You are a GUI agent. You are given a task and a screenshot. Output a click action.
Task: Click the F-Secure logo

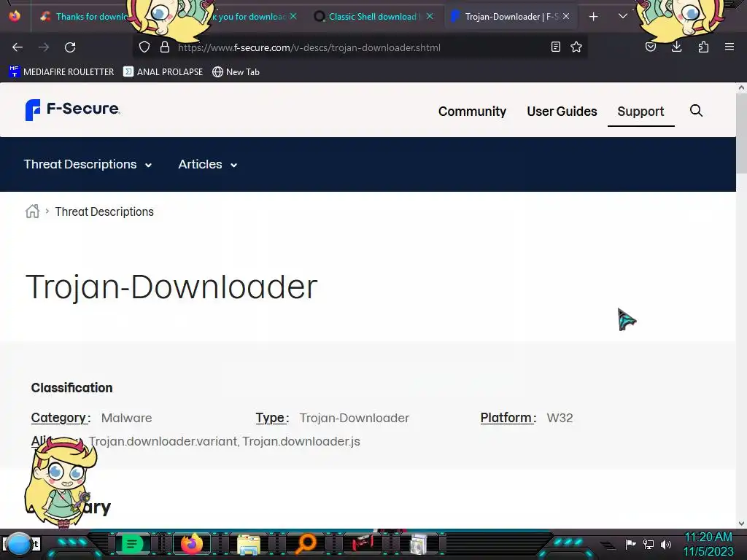[x=72, y=109]
